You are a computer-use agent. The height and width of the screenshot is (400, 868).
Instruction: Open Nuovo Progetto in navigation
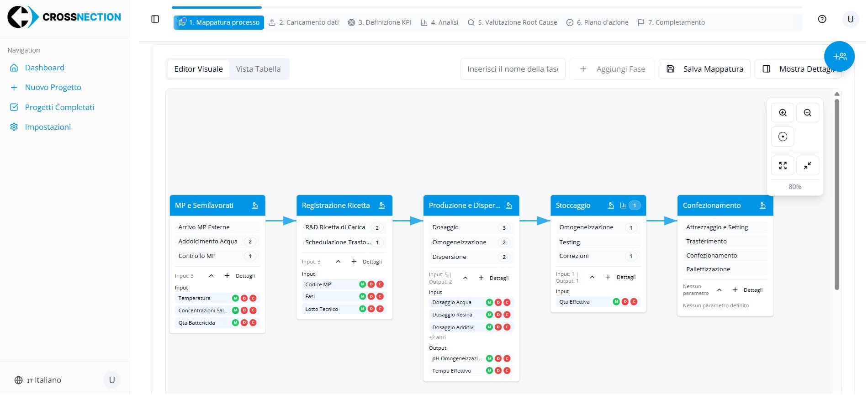(53, 87)
